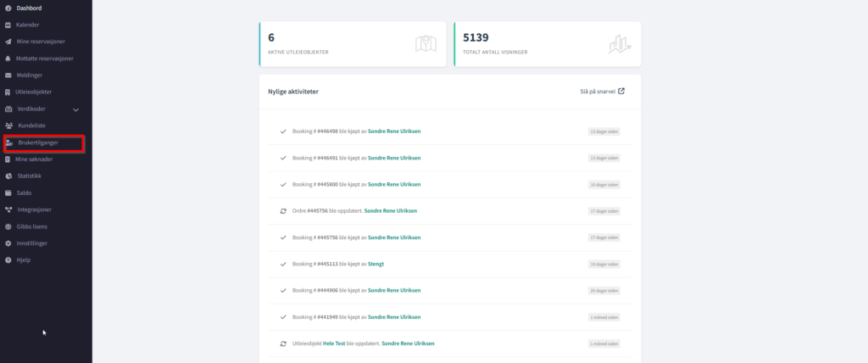Click the envelope icon beside Meldinger
Image resolution: width=868 pixels, height=363 pixels.
click(8, 75)
